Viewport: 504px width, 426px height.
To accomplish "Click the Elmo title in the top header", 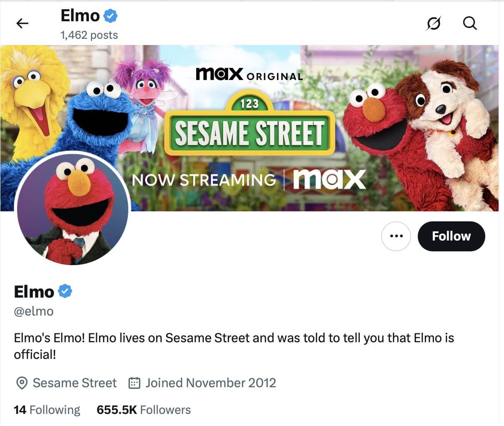I will click(80, 16).
